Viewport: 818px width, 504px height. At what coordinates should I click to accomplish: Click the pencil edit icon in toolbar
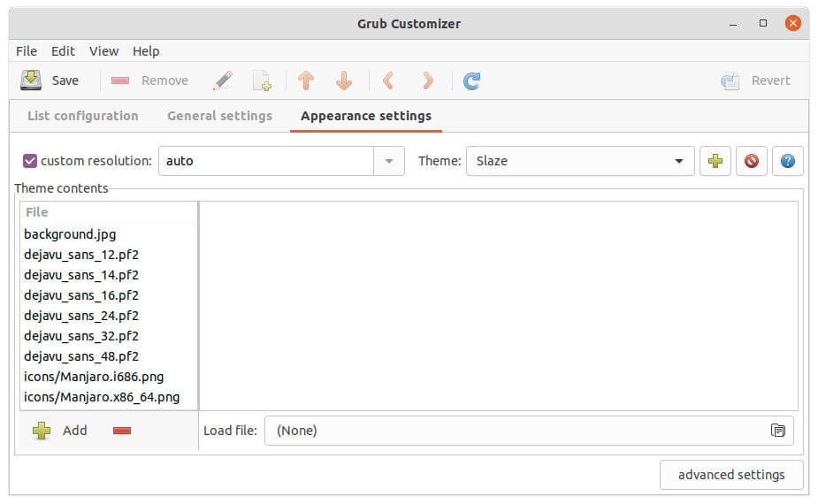pos(223,80)
